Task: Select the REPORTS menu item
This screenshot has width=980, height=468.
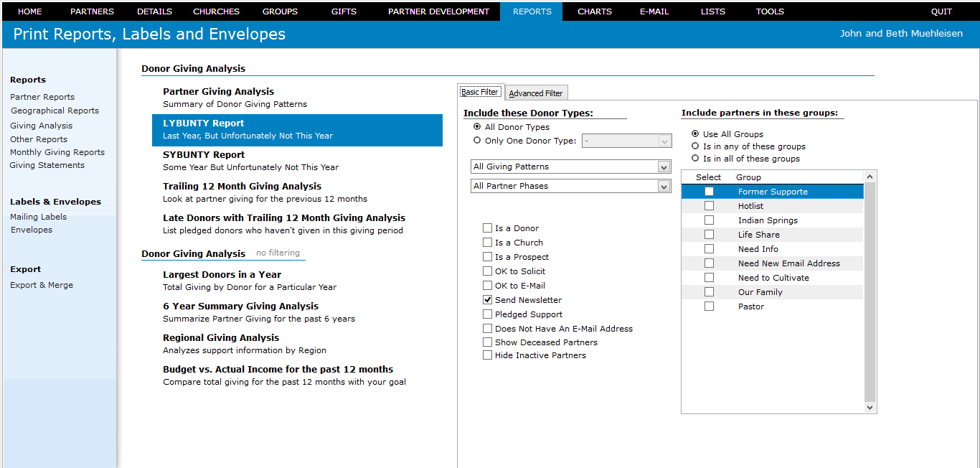Action: coord(532,11)
